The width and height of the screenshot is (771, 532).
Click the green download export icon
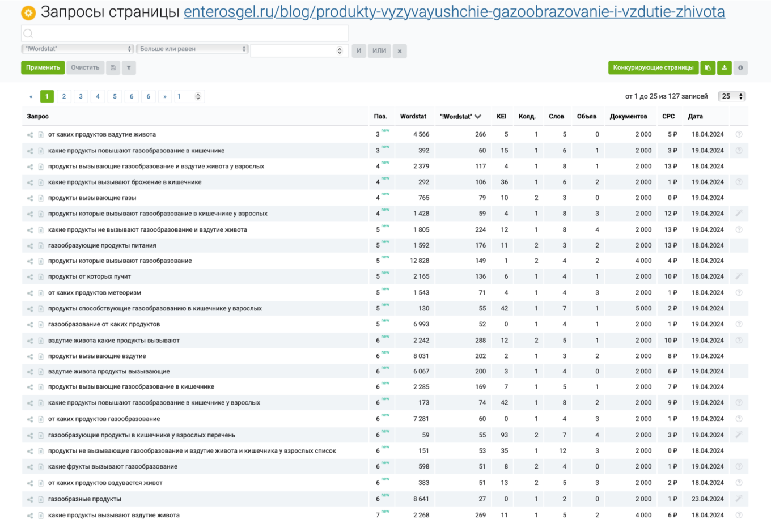pyautogui.click(x=724, y=68)
